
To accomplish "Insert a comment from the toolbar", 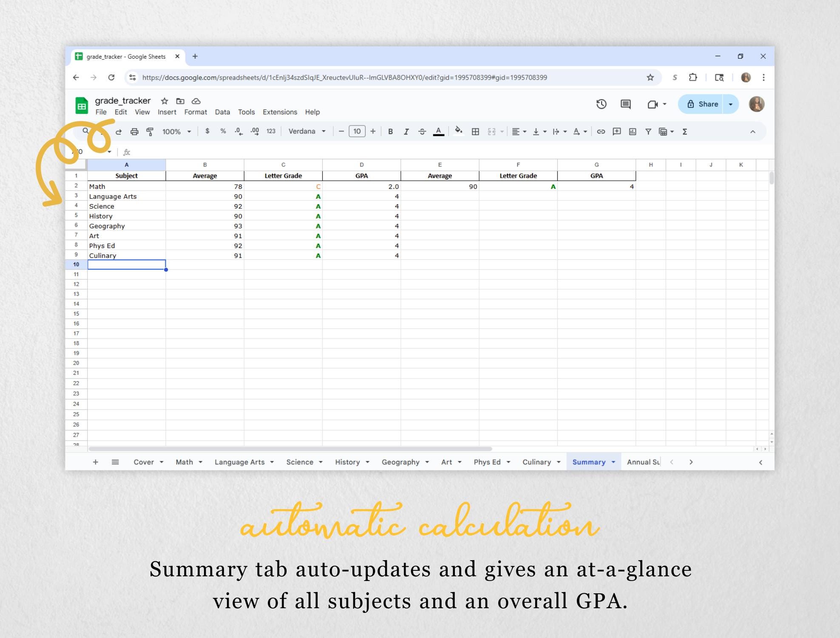I will tap(617, 131).
